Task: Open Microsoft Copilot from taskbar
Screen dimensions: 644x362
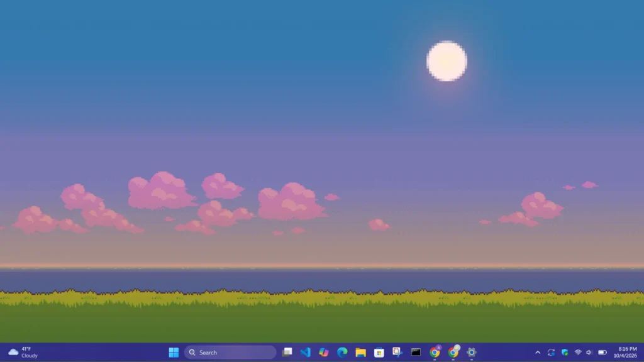Action: [x=324, y=352]
